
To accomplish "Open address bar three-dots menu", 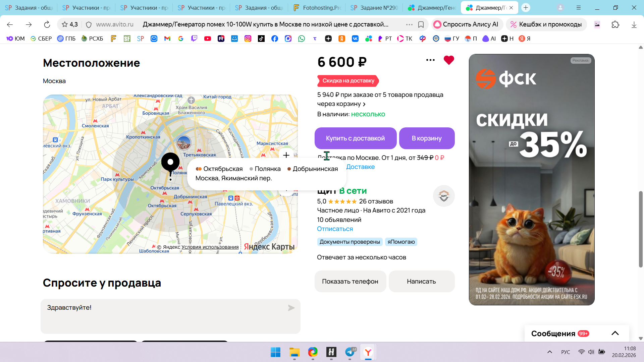I will (x=409, y=24).
